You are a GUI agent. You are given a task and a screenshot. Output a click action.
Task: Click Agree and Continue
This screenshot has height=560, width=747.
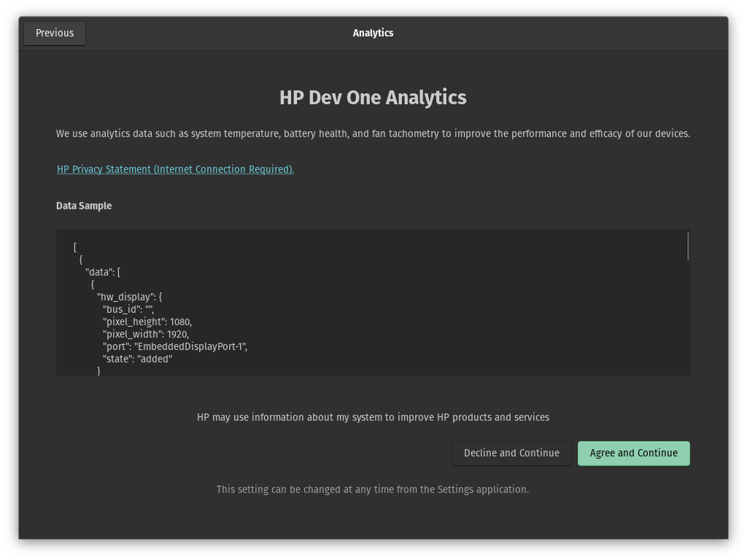pyautogui.click(x=634, y=454)
